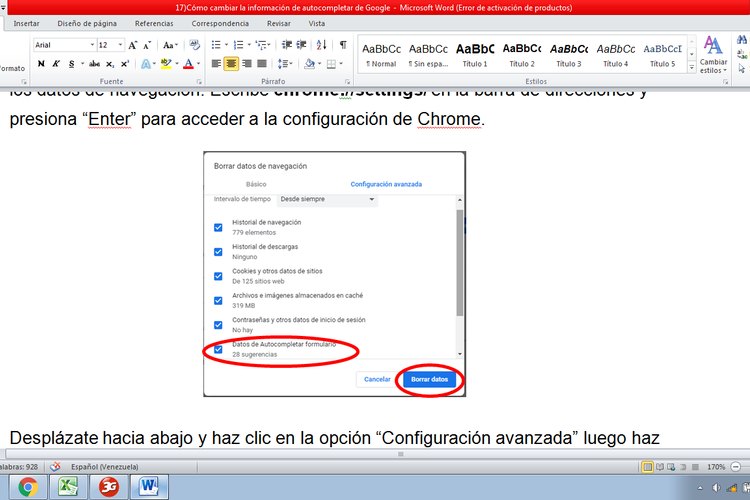Click the volume speaker tray icon
The height and width of the screenshot is (500, 750).
coord(716,488)
